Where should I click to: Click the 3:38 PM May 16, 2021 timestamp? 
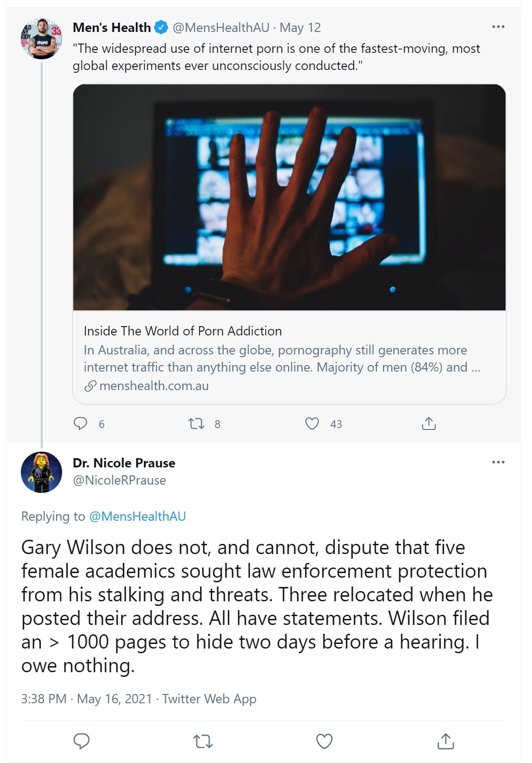86,699
